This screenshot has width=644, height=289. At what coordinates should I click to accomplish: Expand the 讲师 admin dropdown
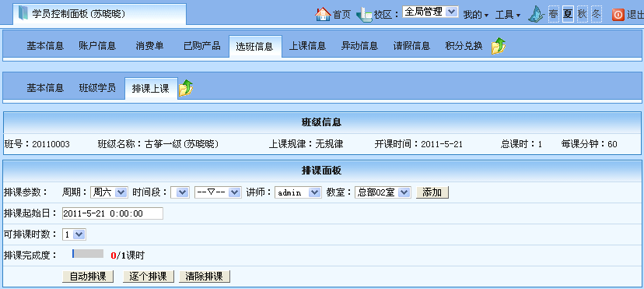298,192
